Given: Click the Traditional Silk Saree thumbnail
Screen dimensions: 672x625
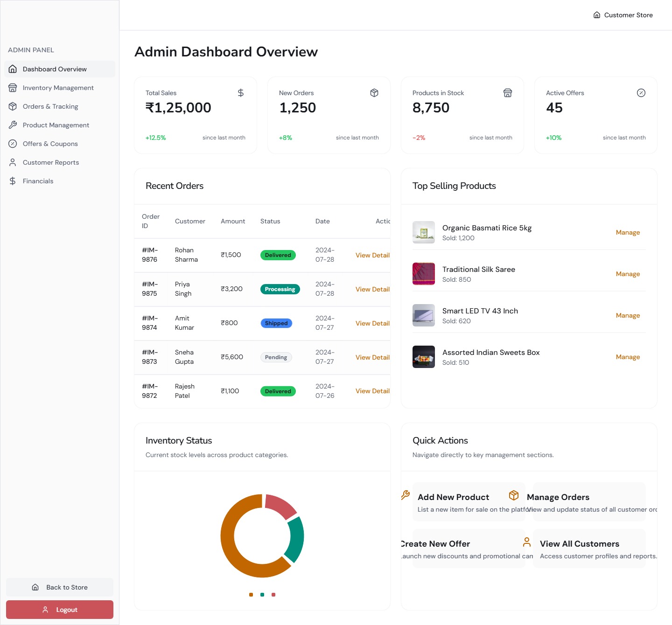Looking at the screenshot, I should click(424, 274).
